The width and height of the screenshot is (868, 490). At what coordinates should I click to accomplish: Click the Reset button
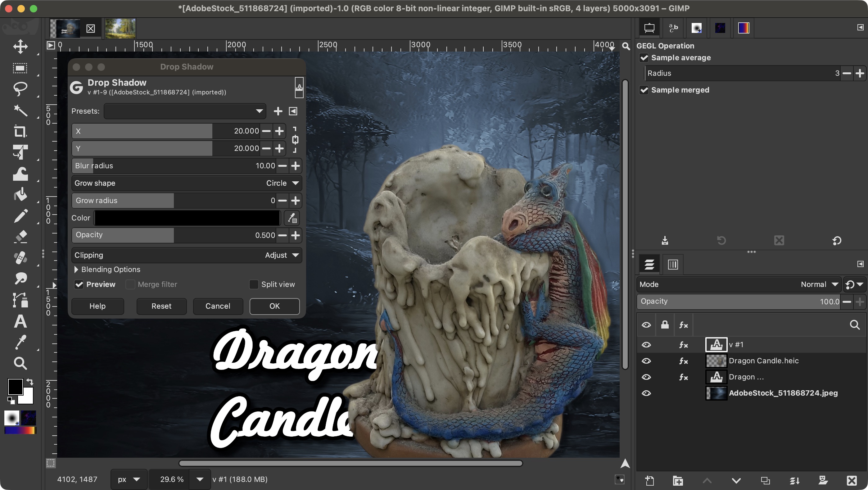click(161, 306)
